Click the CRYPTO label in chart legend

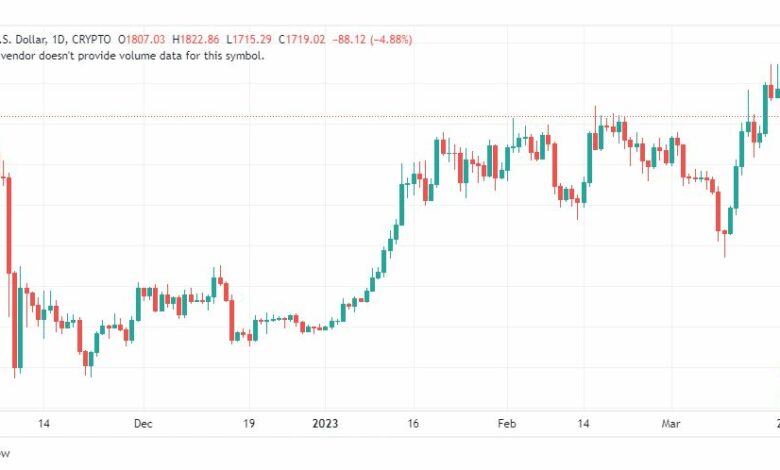pos(92,39)
